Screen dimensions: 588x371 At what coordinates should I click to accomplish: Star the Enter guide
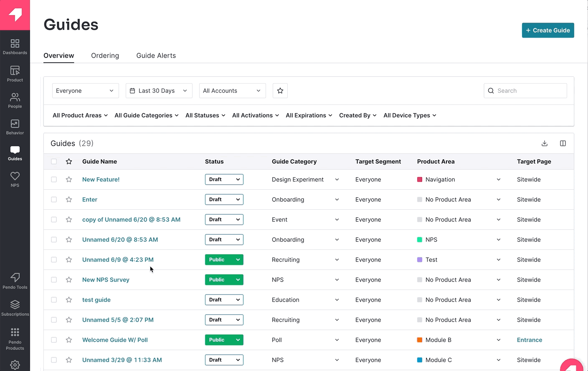(x=69, y=200)
